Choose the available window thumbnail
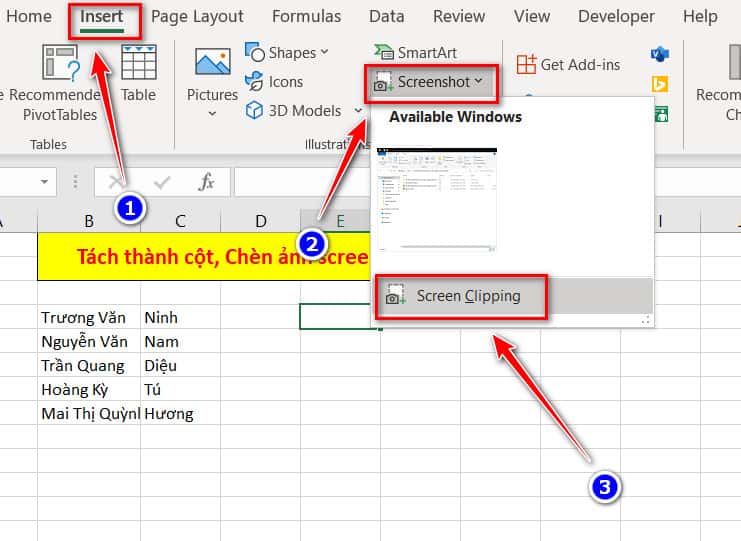The image size is (741, 541). pos(437,199)
